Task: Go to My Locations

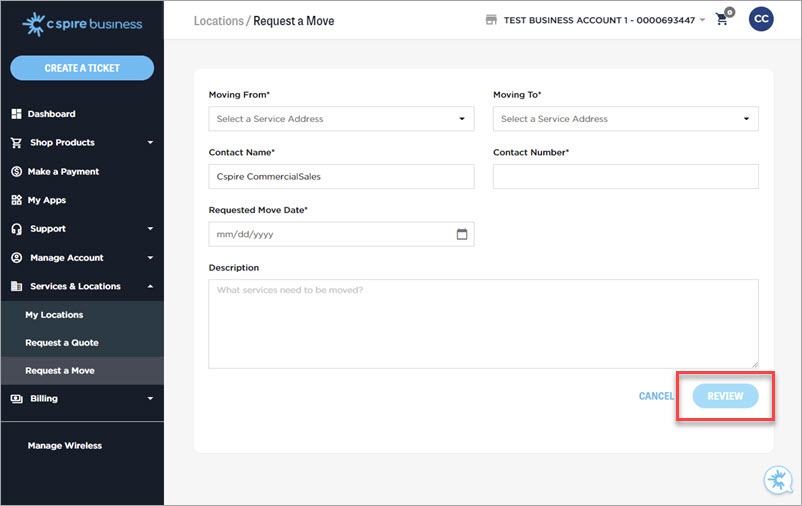Action: click(x=54, y=315)
